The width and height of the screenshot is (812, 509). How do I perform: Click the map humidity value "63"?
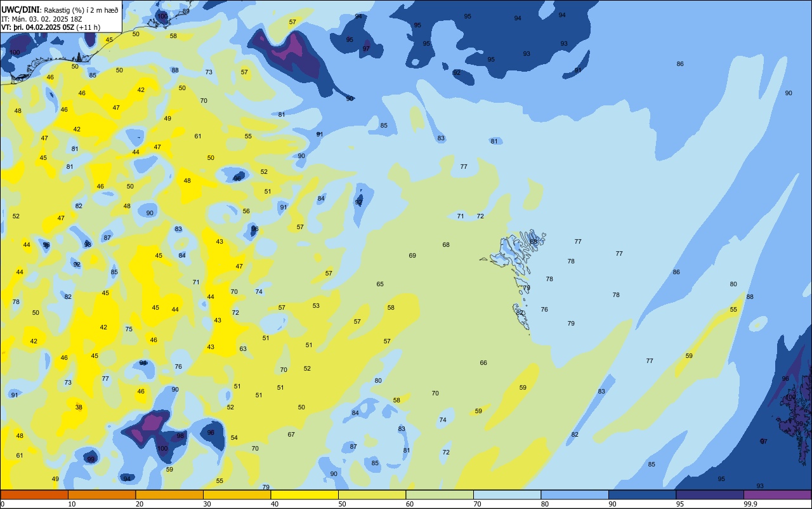243,349
